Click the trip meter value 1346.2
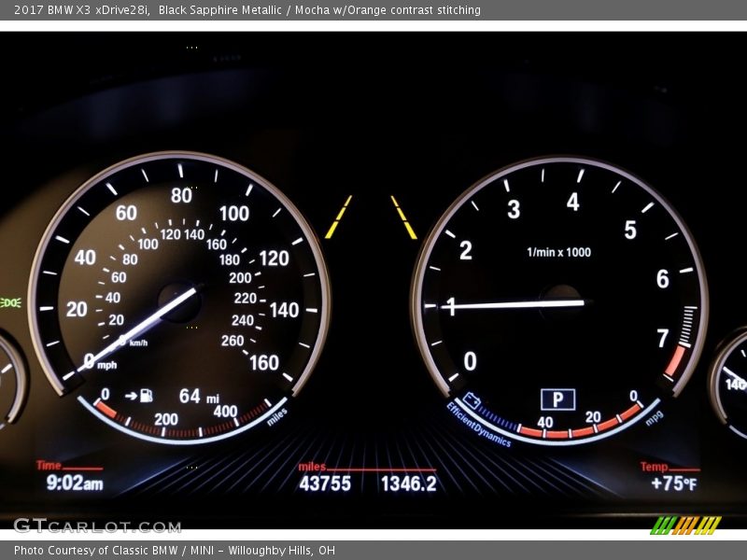 pyautogui.click(x=409, y=483)
